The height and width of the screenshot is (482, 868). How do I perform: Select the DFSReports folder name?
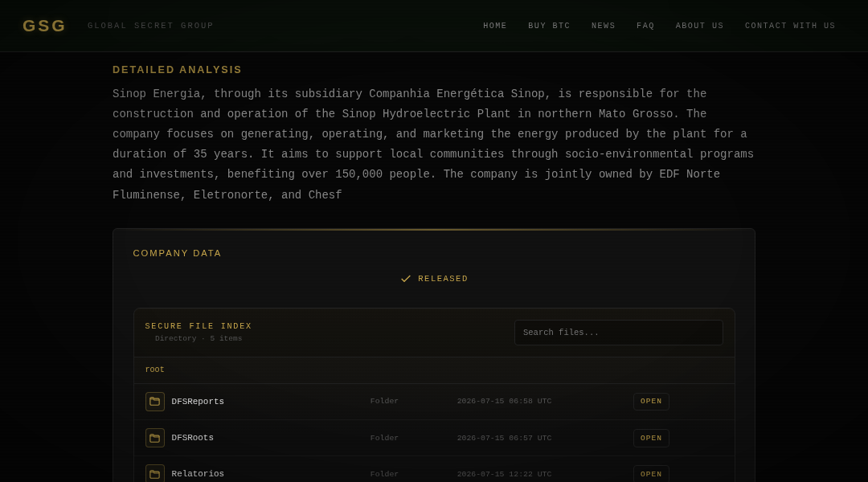pos(198,402)
